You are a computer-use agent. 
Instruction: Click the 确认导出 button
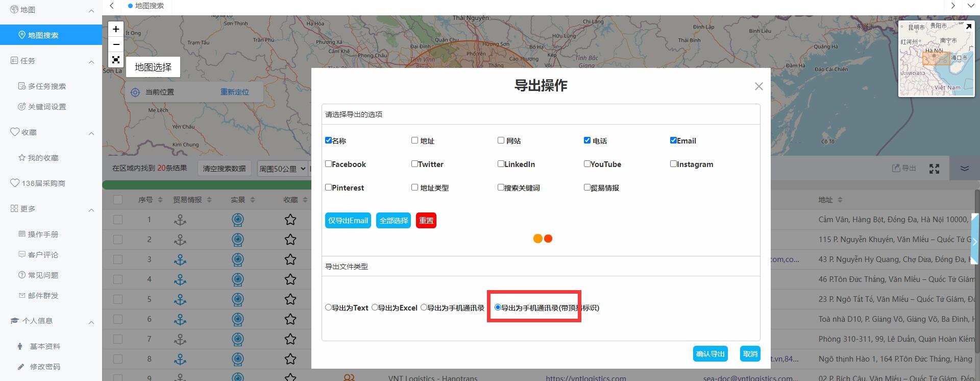pyautogui.click(x=710, y=354)
